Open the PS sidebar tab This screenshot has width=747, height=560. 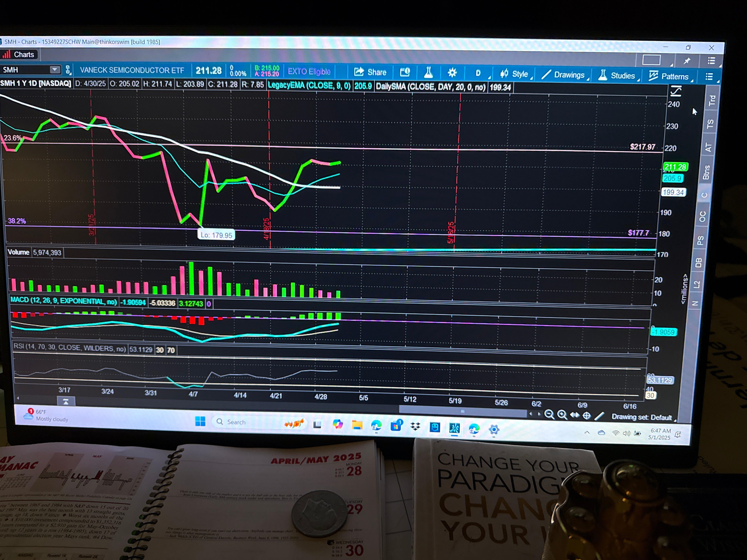(x=700, y=240)
